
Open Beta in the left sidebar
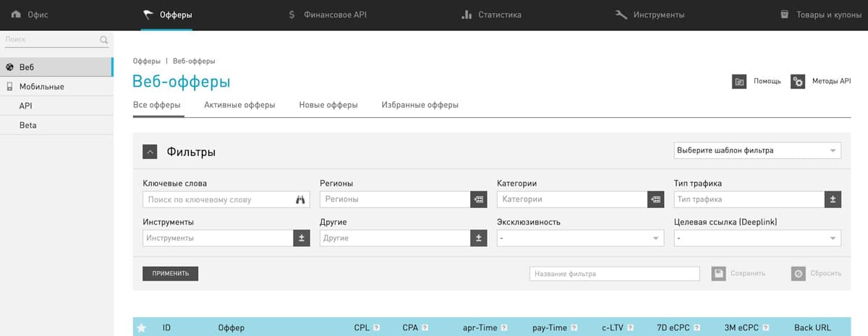56,126
